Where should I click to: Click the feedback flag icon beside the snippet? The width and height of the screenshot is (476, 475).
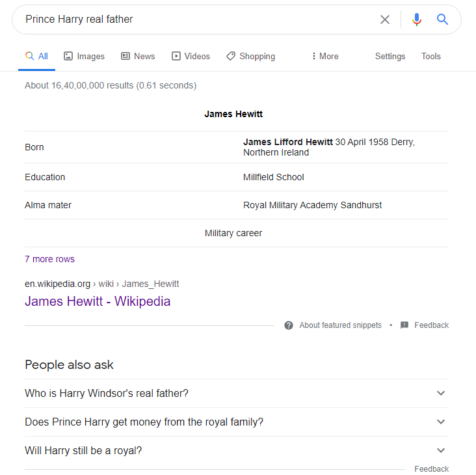point(404,325)
